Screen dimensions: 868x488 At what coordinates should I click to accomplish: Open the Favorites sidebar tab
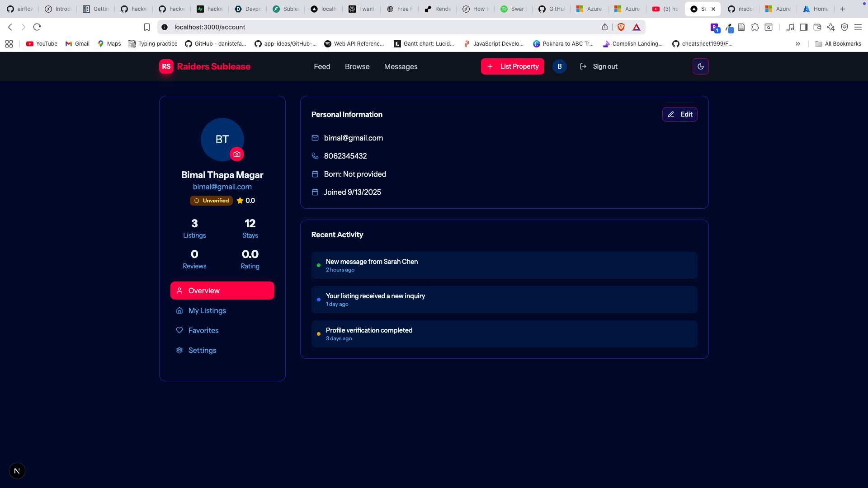coord(203,330)
